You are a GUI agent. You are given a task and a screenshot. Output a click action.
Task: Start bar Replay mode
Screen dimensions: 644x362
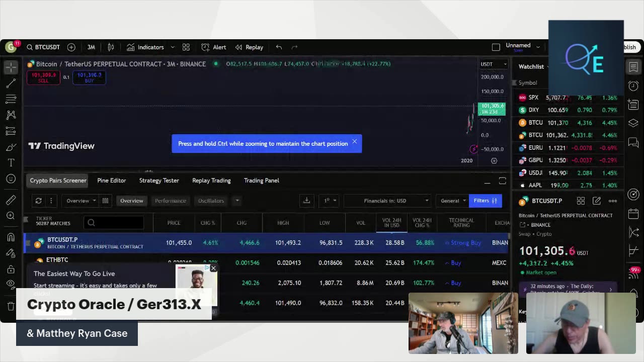[x=249, y=47]
